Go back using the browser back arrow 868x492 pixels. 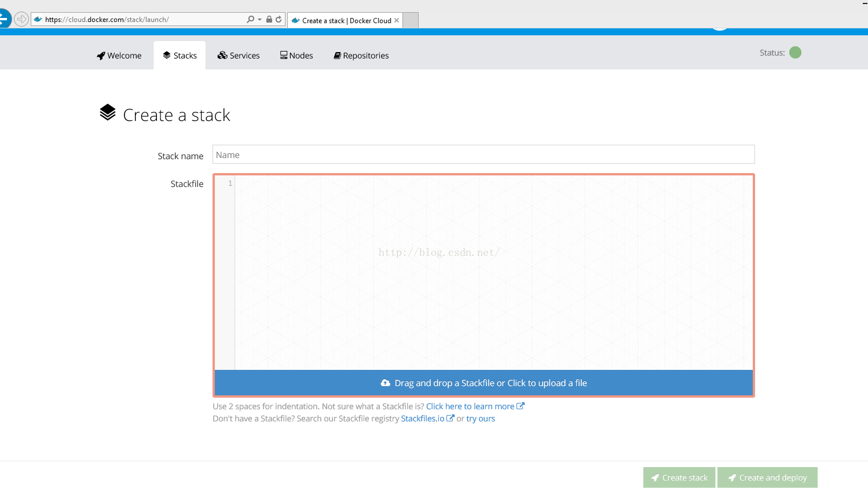click(x=3, y=19)
